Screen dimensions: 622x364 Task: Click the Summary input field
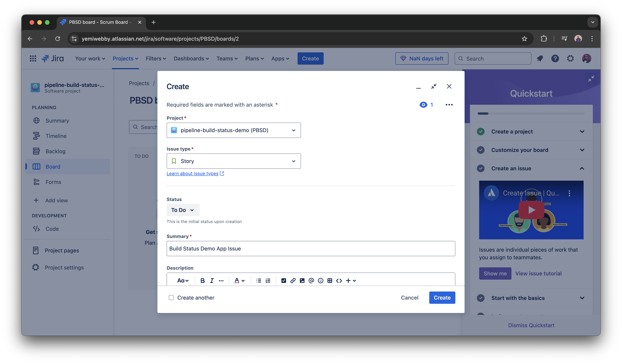click(x=311, y=249)
